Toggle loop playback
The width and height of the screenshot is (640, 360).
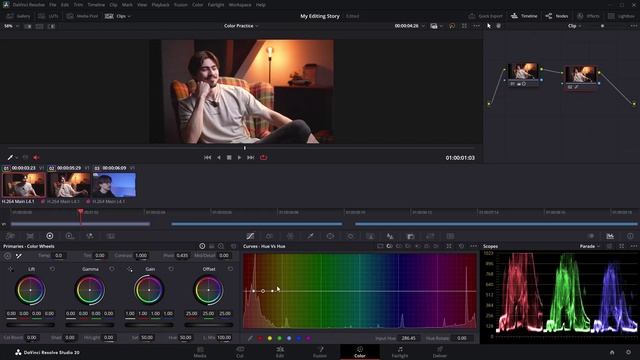coord(264,158)
